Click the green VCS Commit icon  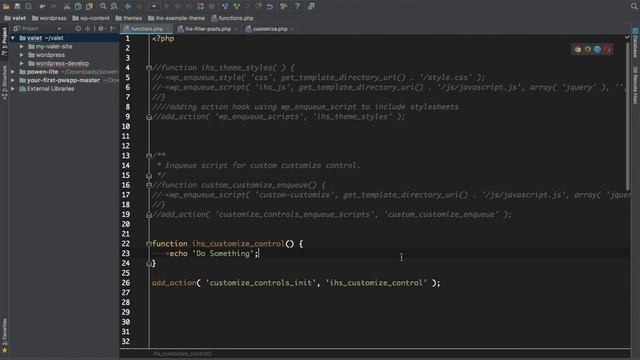pyautogui.click(x=237, y=6)
